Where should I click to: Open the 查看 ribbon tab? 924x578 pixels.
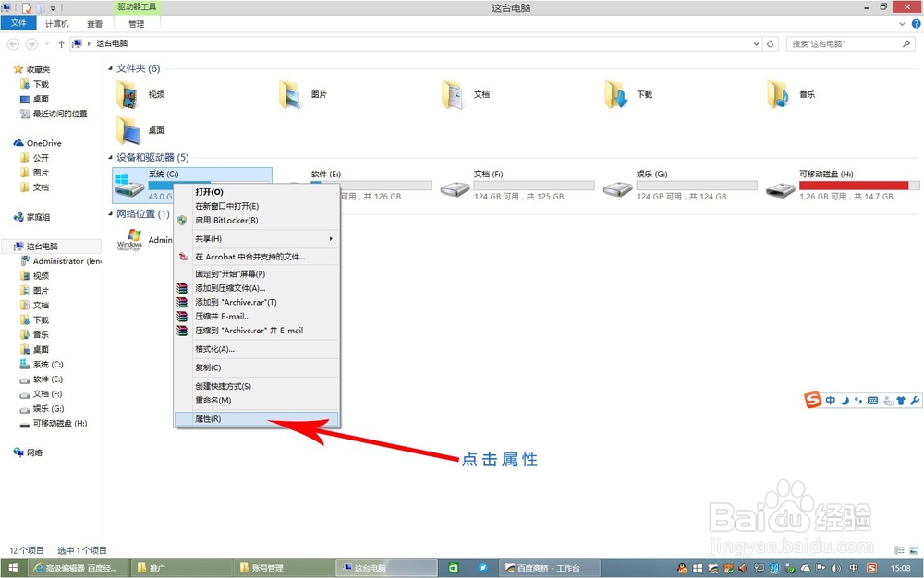click(94, 23)
